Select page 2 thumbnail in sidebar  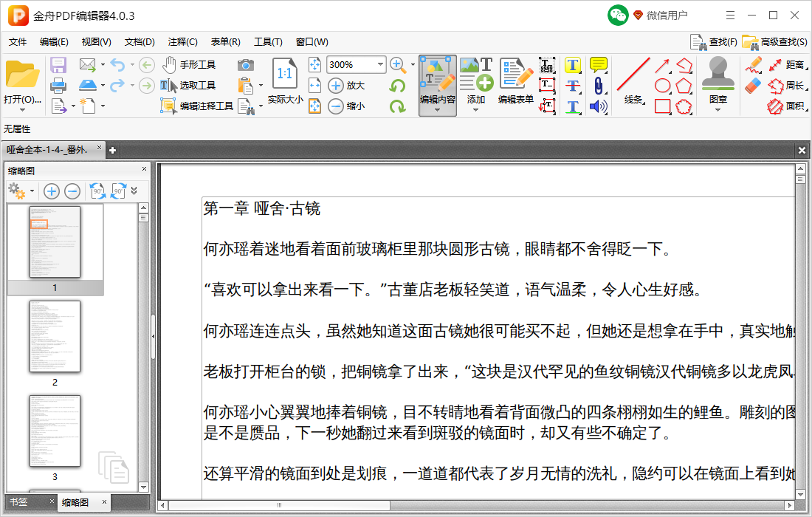pyautogui.click(x=54, y=336)
